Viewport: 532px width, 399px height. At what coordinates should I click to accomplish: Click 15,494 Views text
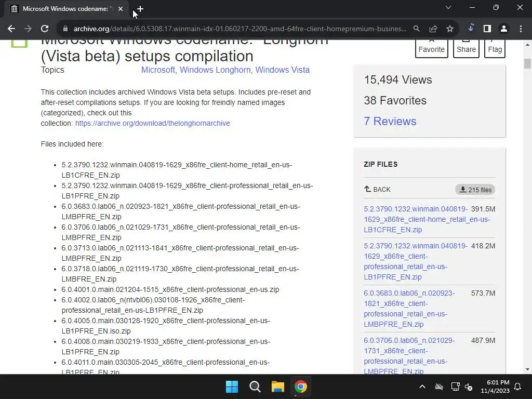[x=398, y=79]
